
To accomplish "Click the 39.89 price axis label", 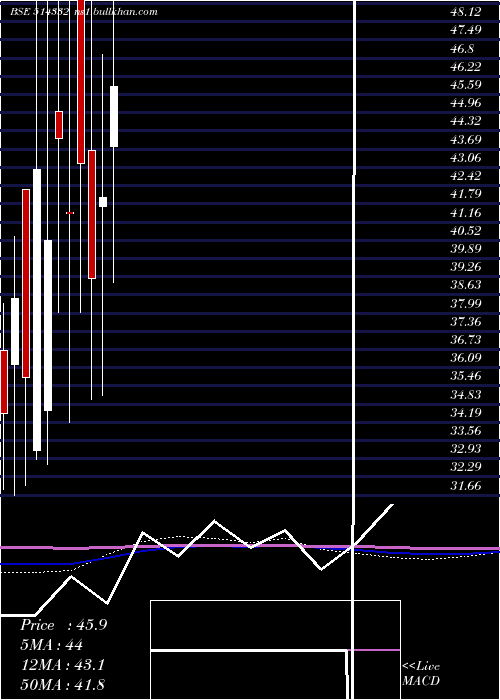I will coord(466,249).
